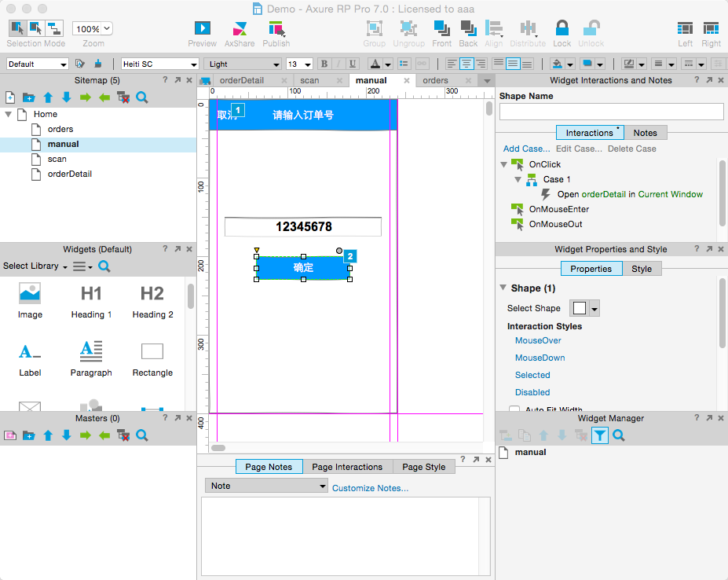
Task: Switch to the scan page tab
Action: click(309, 80)
